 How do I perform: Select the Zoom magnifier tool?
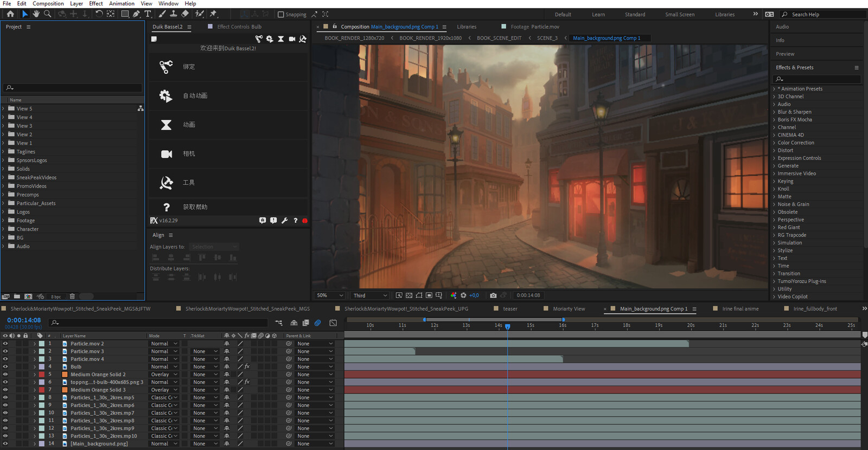click(48, 14)
